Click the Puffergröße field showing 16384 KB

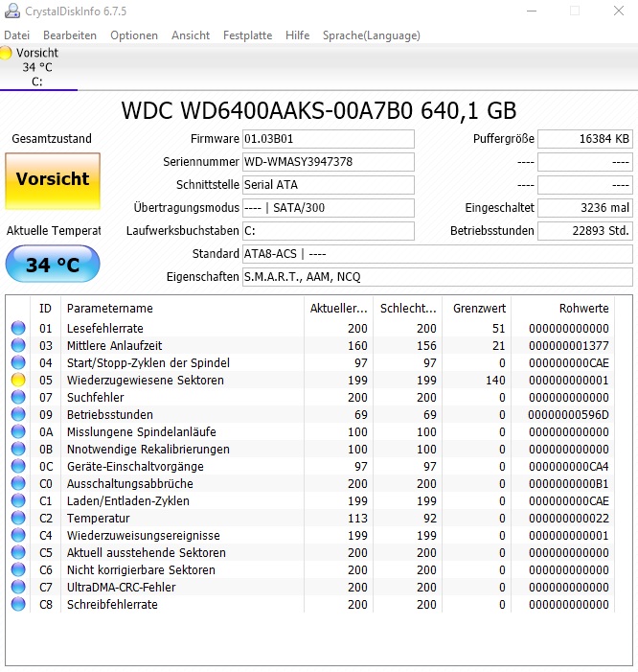pos(585,139)
